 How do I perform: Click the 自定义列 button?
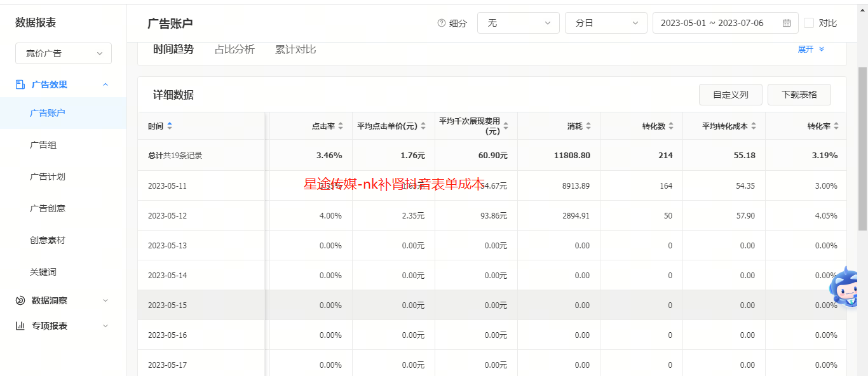(x=730, y=94)
